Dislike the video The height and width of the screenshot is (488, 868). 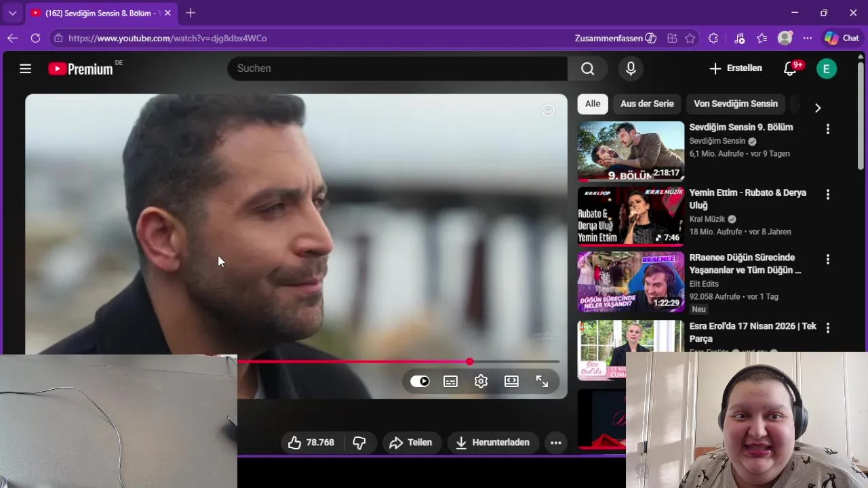pyautogui.click(x=359, y=443)
